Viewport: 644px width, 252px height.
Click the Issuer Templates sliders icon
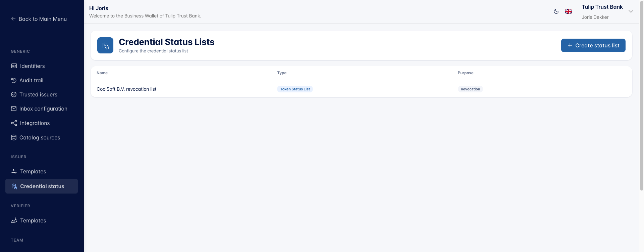14,171
